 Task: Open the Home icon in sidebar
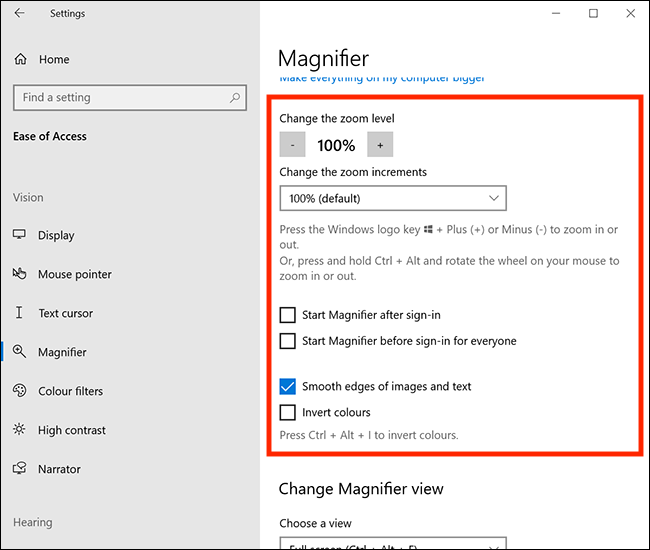[20, 60]
